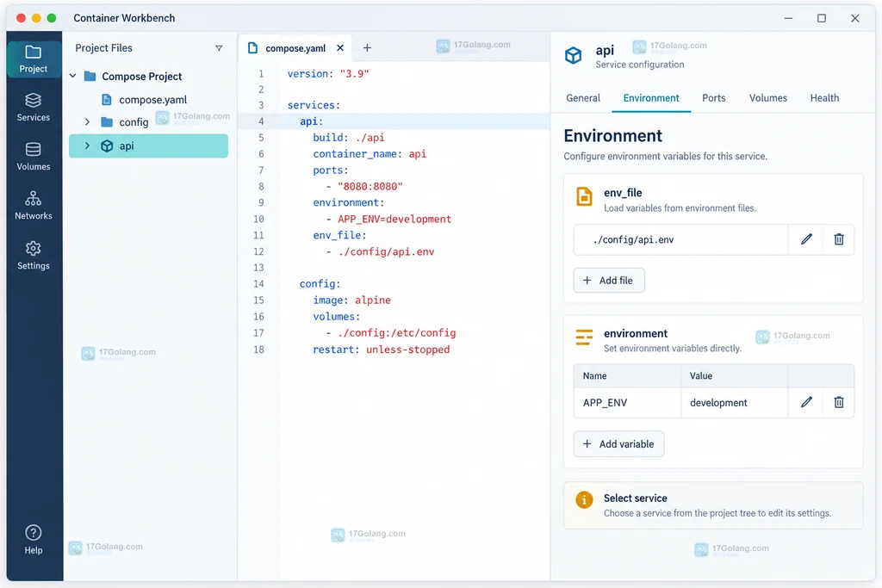The height and width of the screenshot is (588, 882).
Task: Click the Value column header
Action: [734, 376]
